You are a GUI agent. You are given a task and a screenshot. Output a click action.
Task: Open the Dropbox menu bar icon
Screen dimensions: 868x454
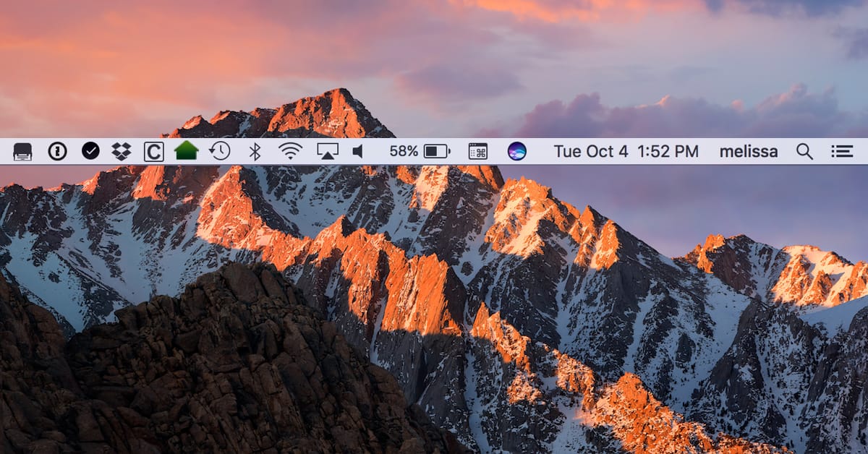point(122,151)
